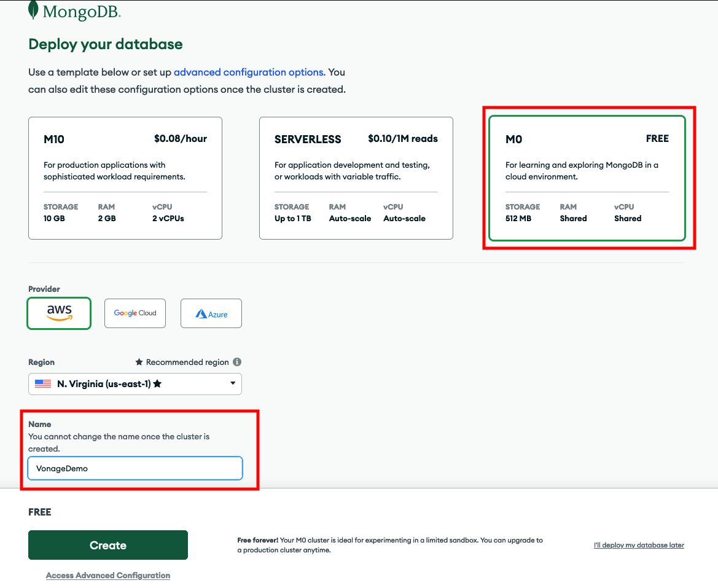The image size is (718, 588).
Task: Select the M10 cluster template card
Action: coord(125,178)
